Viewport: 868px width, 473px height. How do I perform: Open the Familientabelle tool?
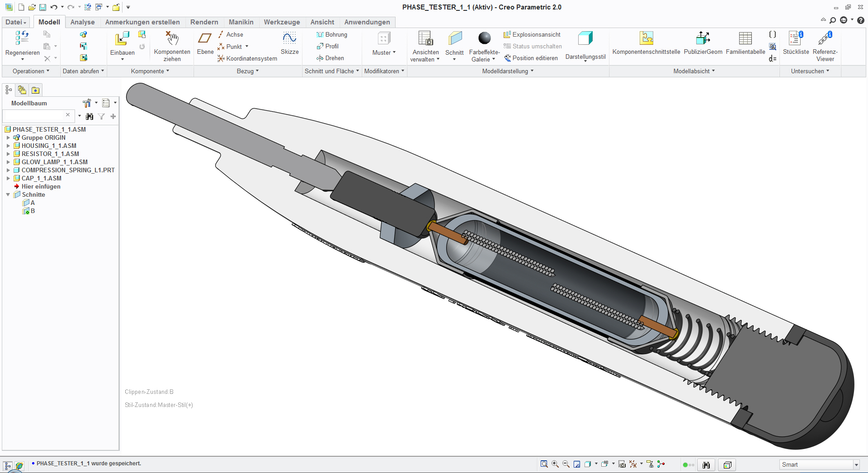coord(745,39)
